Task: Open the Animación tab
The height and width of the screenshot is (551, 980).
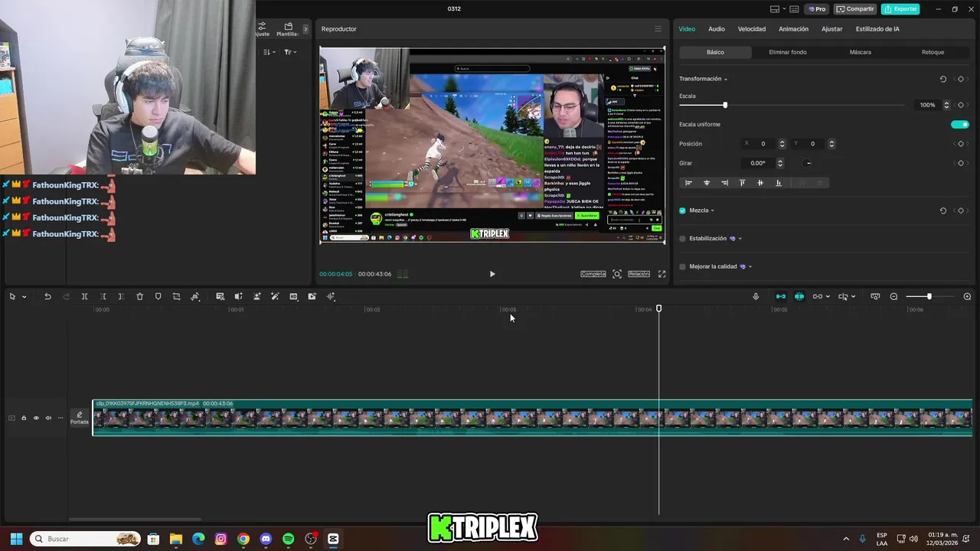Action: point(793,29)
